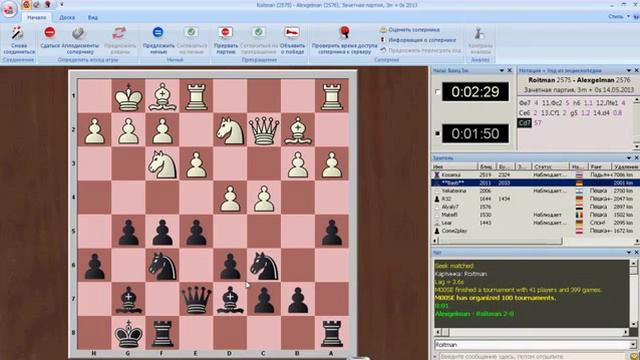Click the greyed agree to abort icon
The image size is (640, 360).
(258, 32)
